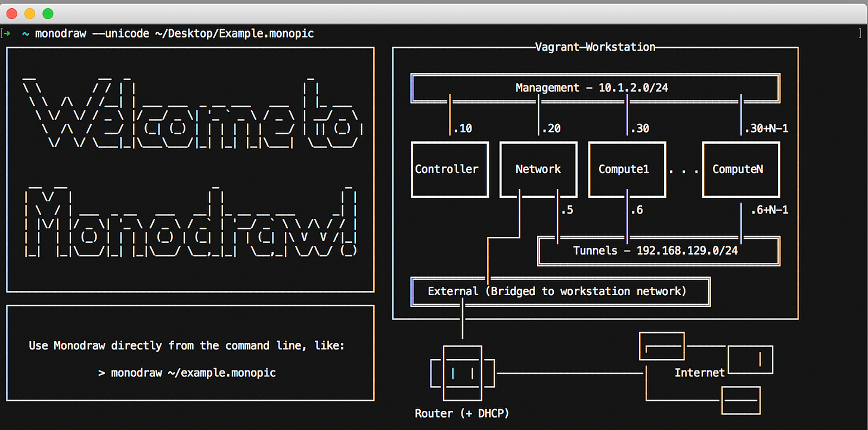
Task: Expand the Tunnels - 192.168.129.0/24 bar
Action: click(x=658, y=250)
